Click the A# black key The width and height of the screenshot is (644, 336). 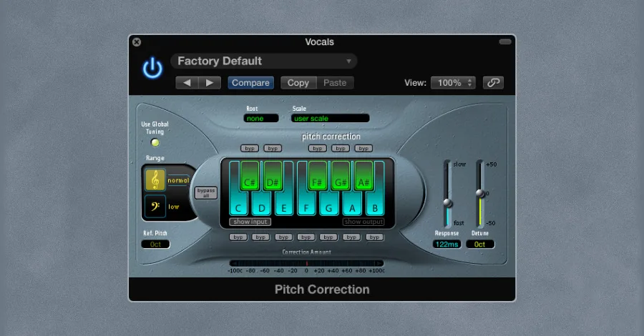point(364,177)
